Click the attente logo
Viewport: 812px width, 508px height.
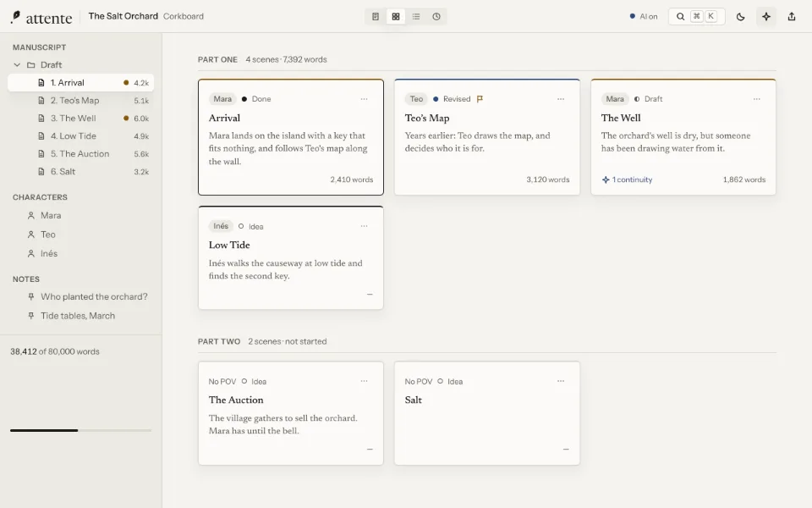point(41,18)
